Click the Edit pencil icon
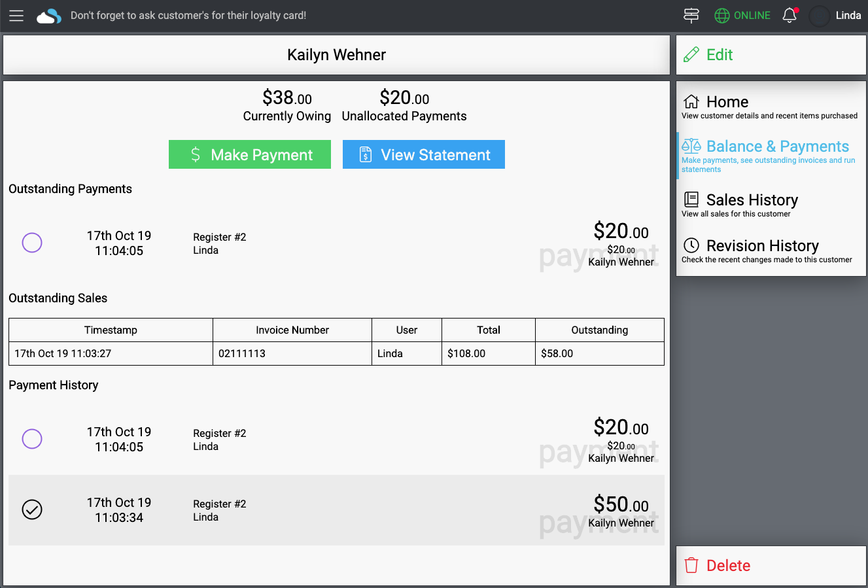Viewport: 868px width, 588px height. (x=691, y=55)
